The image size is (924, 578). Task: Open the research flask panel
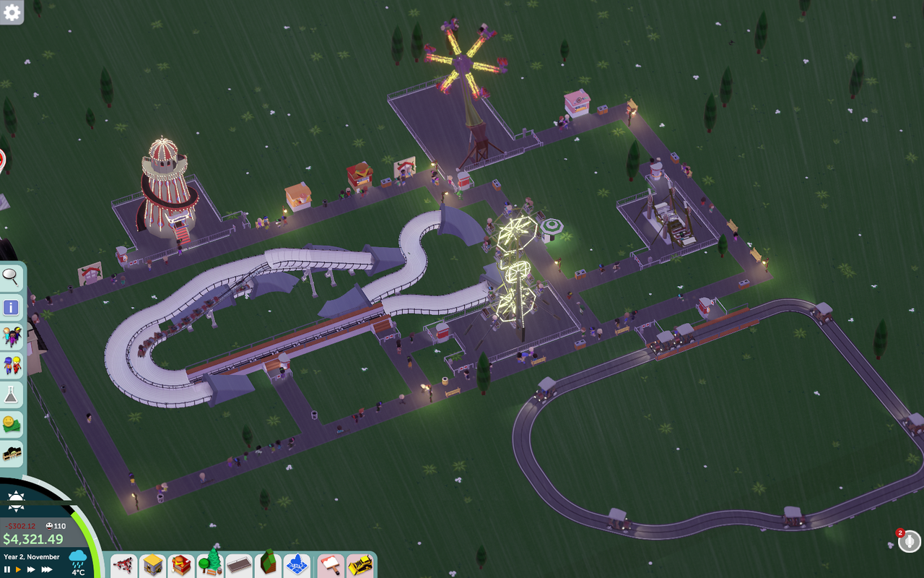(x=12, y=395)
